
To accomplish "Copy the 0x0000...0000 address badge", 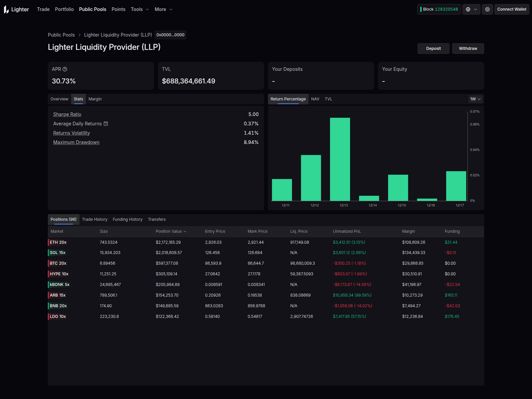I will (170, 35).
